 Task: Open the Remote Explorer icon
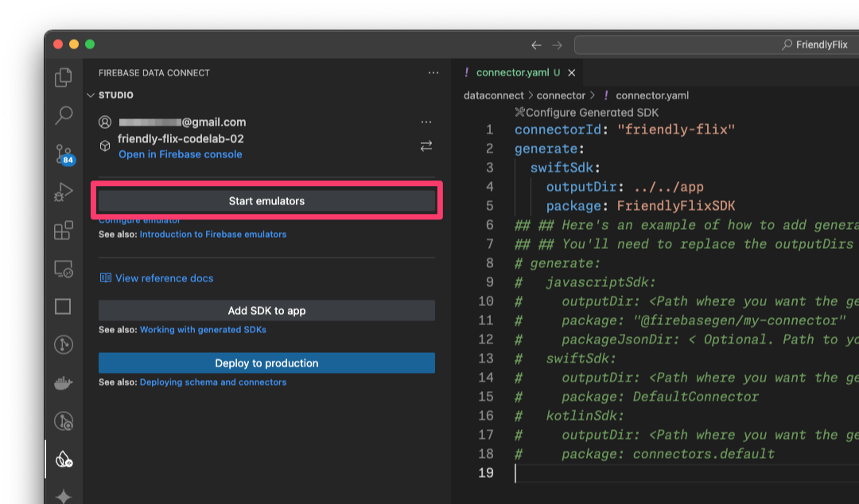63,269
